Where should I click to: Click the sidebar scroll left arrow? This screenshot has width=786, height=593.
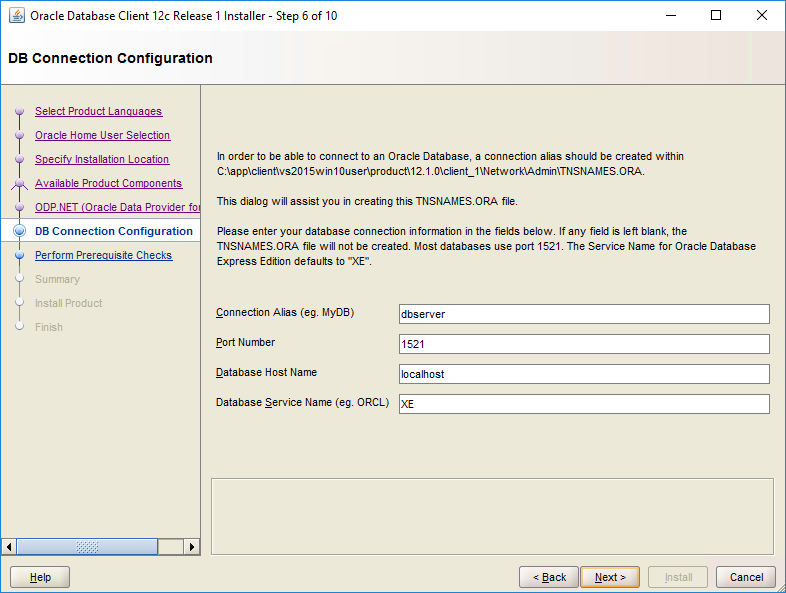coord(9,547)
